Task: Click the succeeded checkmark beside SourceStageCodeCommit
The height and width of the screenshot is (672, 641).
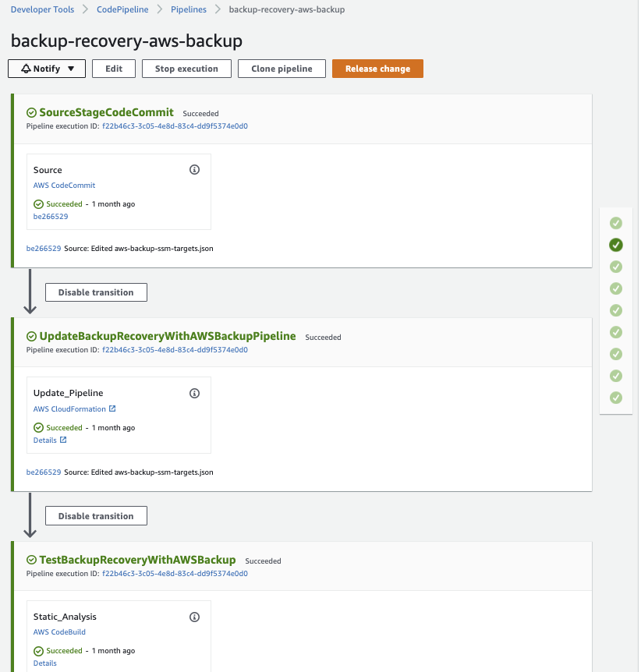Action: click(x=31, y=112)
